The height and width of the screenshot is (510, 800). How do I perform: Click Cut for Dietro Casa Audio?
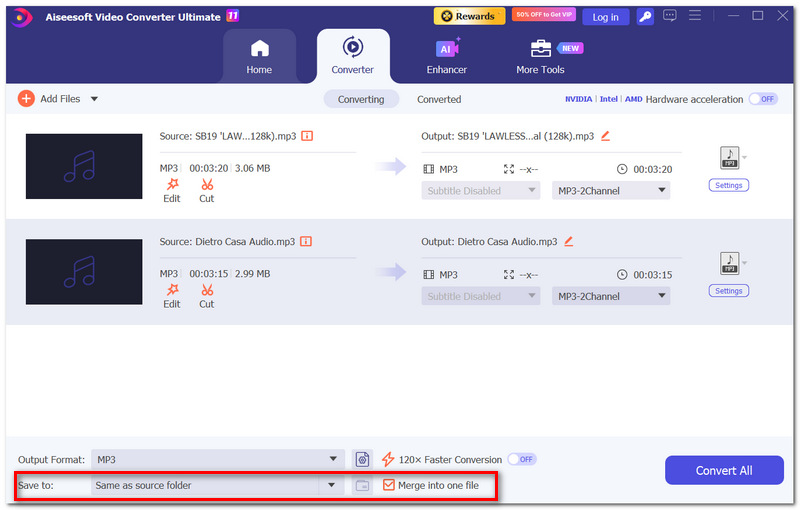207,296
